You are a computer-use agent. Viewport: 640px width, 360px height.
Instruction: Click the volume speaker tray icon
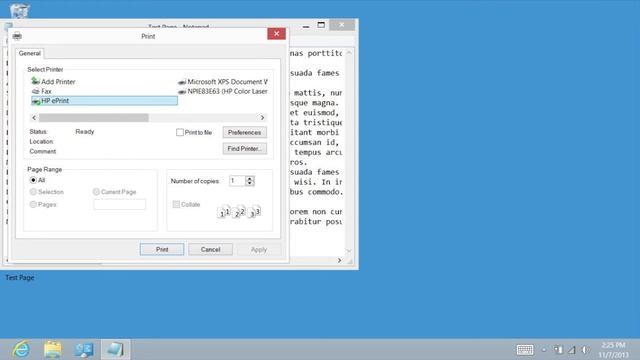(x=585, y=350)
